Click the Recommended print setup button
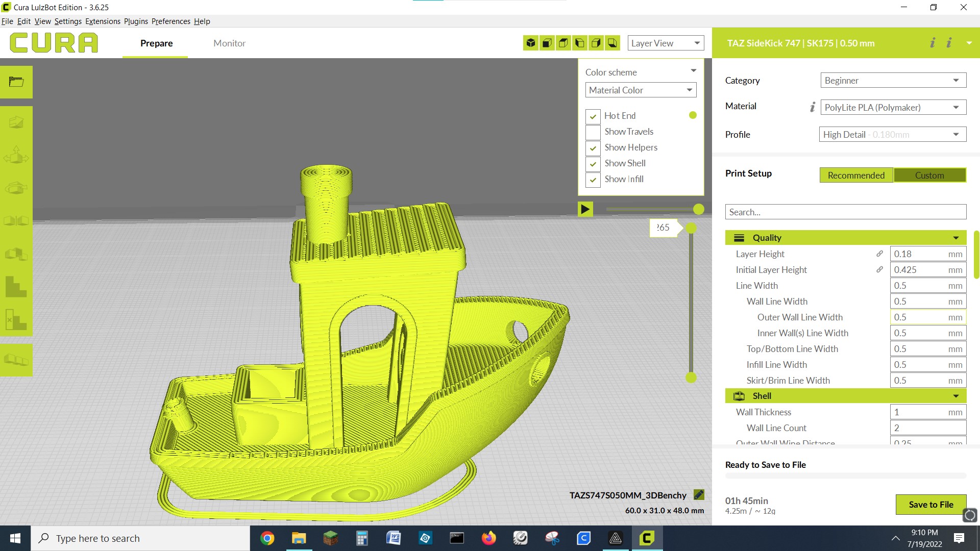The width and height of the screenshot is (980, 551). click(x=856, y=175)
